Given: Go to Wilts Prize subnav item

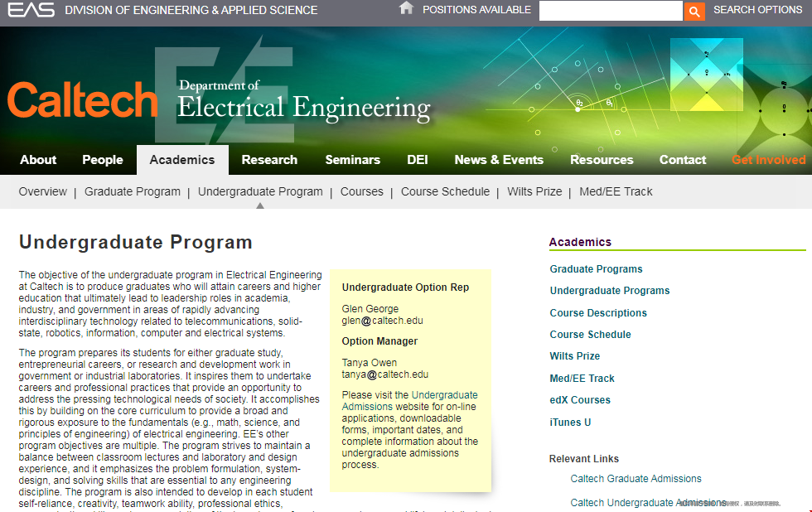Looking at the screenshot, I should click(x=534, y=191).
